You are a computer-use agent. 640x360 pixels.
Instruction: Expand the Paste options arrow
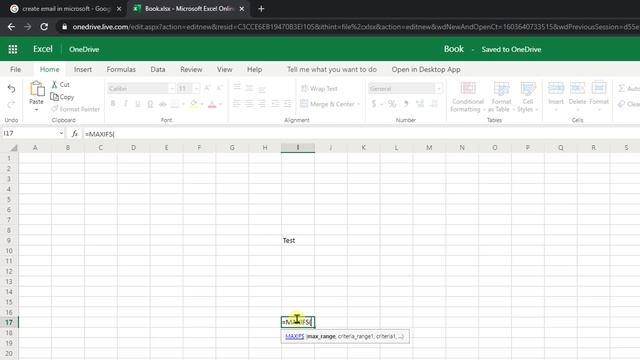[x=36, y=110]
